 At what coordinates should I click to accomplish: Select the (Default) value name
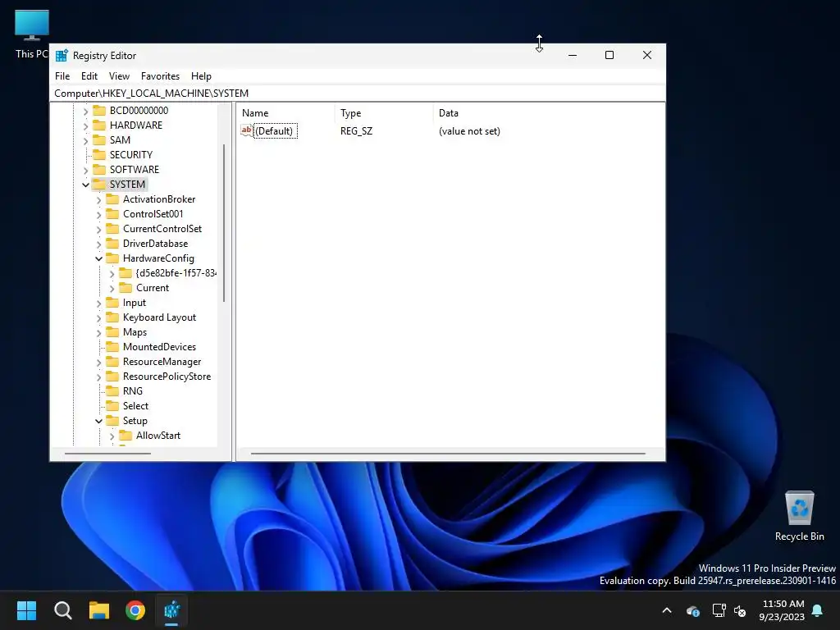click(275, 130)
